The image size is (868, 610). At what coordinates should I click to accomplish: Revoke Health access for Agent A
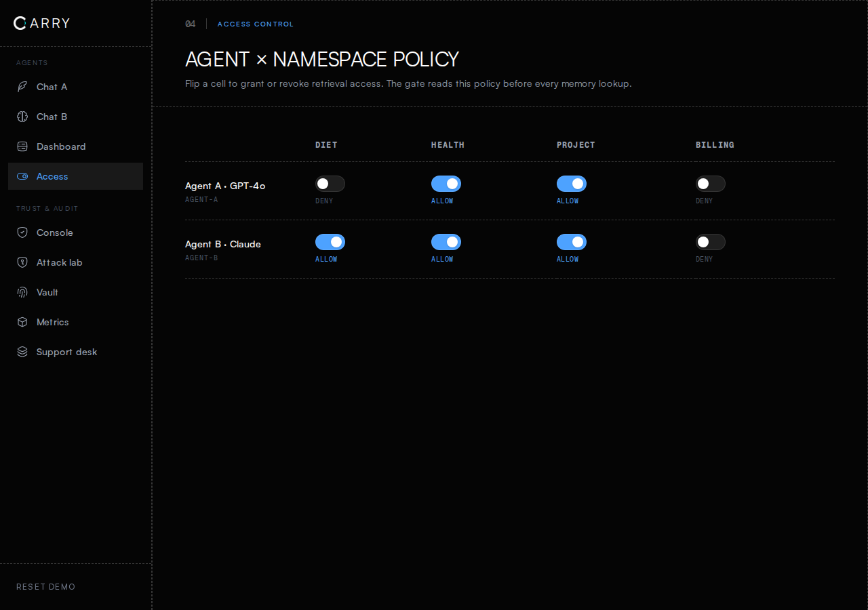(446, 184)
